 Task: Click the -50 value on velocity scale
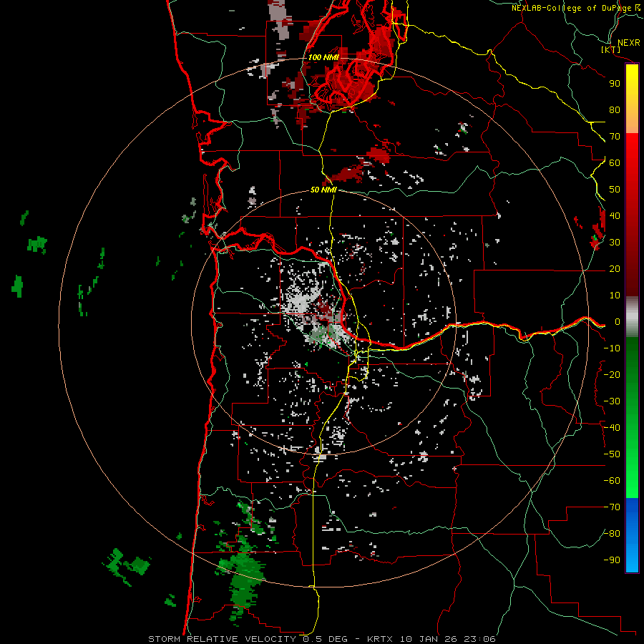612,454
